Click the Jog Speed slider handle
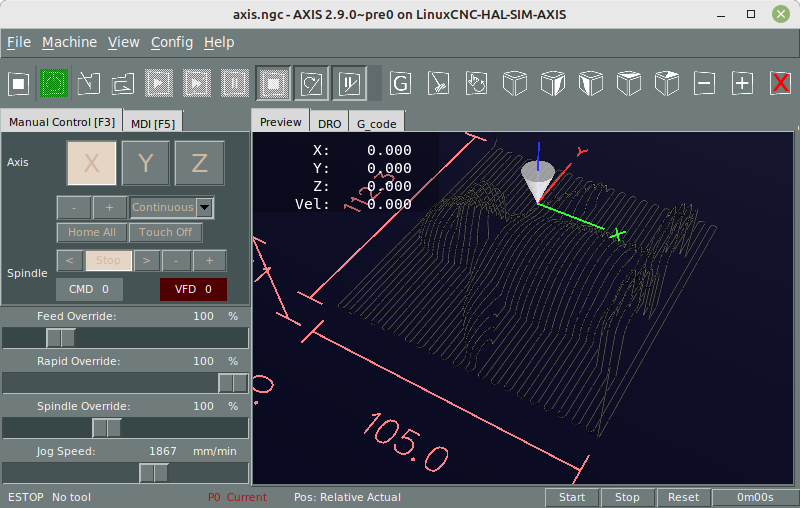 click(154, 473)
